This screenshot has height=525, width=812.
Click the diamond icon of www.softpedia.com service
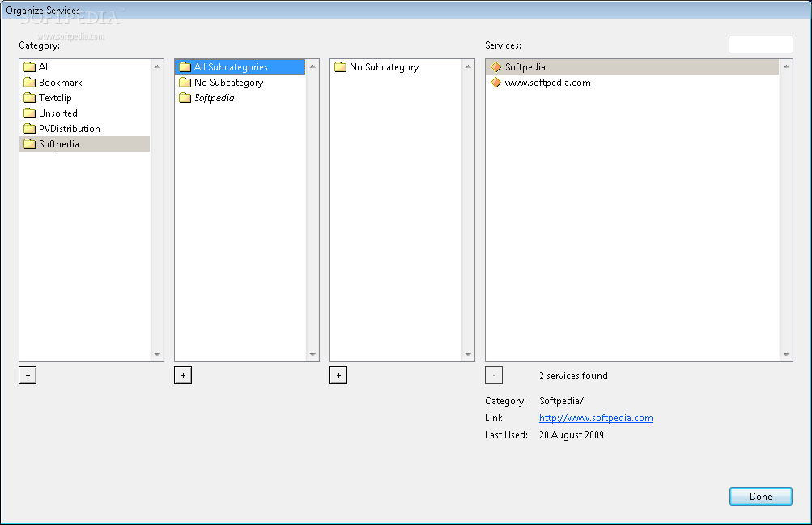click(x=495, y=83)
